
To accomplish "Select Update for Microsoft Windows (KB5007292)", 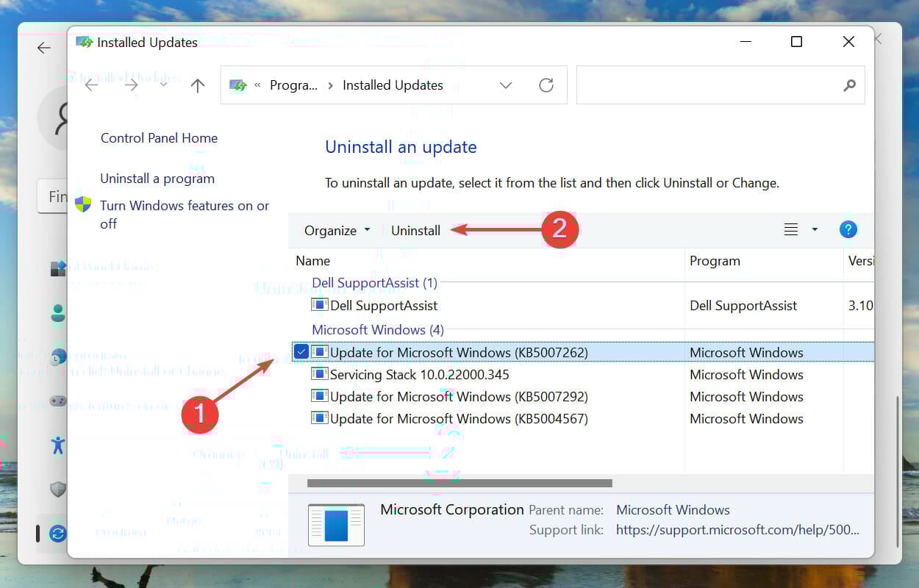I will click(x=582, y=397).
